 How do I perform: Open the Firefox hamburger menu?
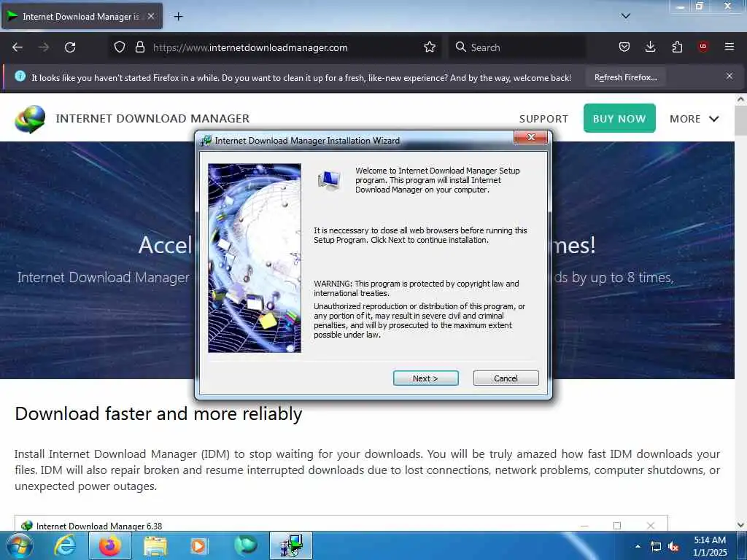pos(729,47)
